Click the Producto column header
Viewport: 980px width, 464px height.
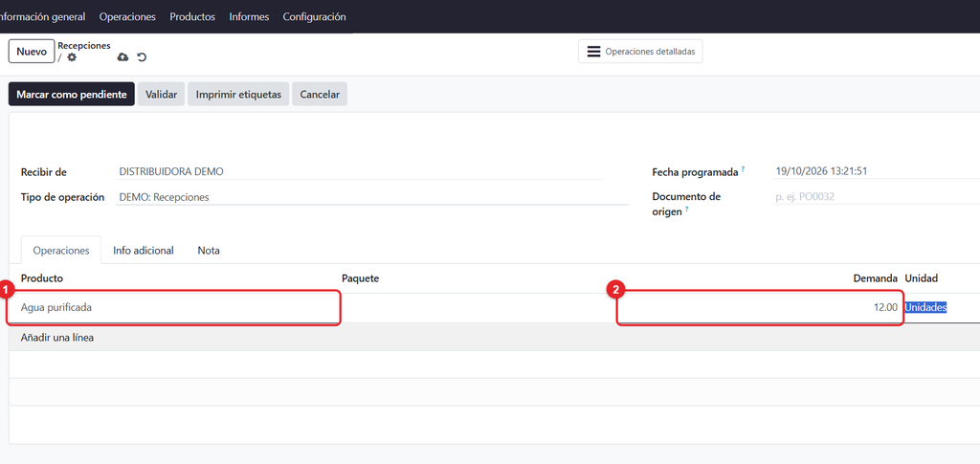coord(42,277)
